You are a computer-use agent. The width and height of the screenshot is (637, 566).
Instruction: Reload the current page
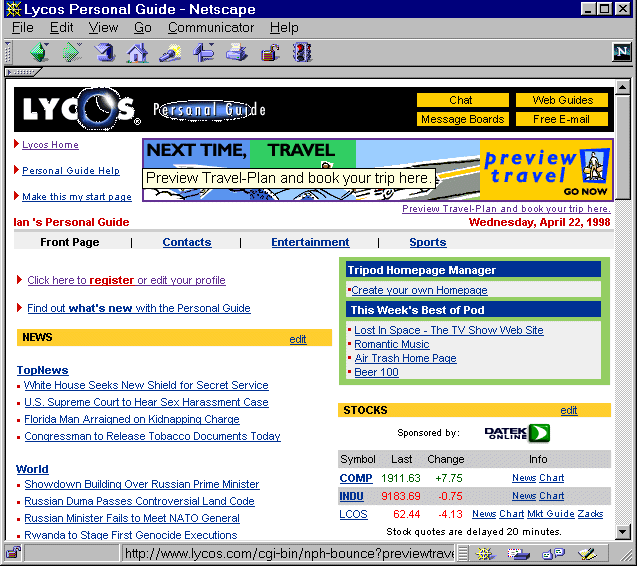pyautogui.click(x=104, y=52)
